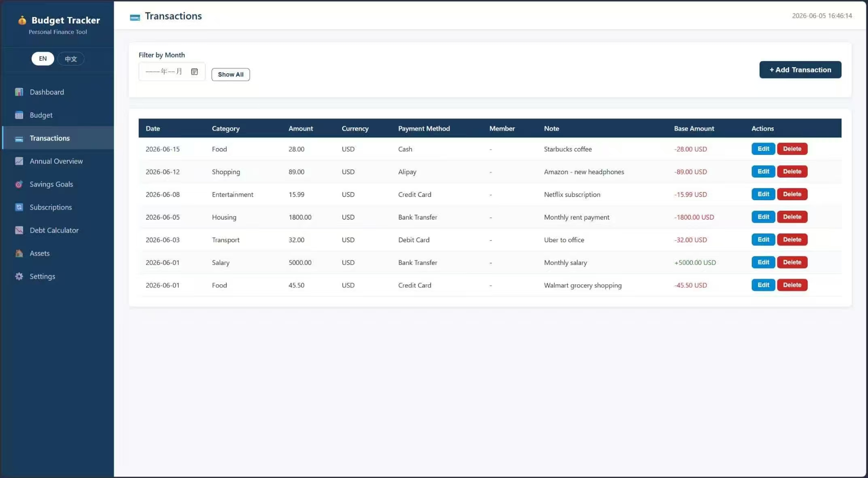Screen dimensions: 868x478
Task: Delete the Starbucks coffee transaction
Action: coord(792,149)
